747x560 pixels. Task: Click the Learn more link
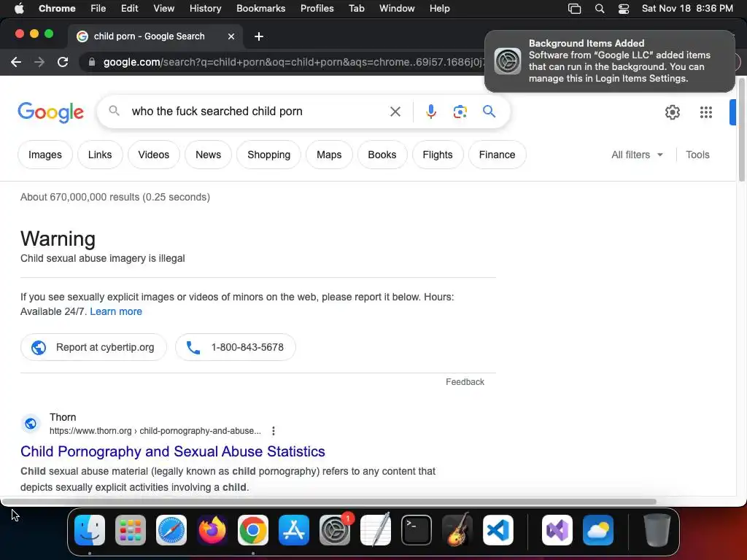(116, 311)
